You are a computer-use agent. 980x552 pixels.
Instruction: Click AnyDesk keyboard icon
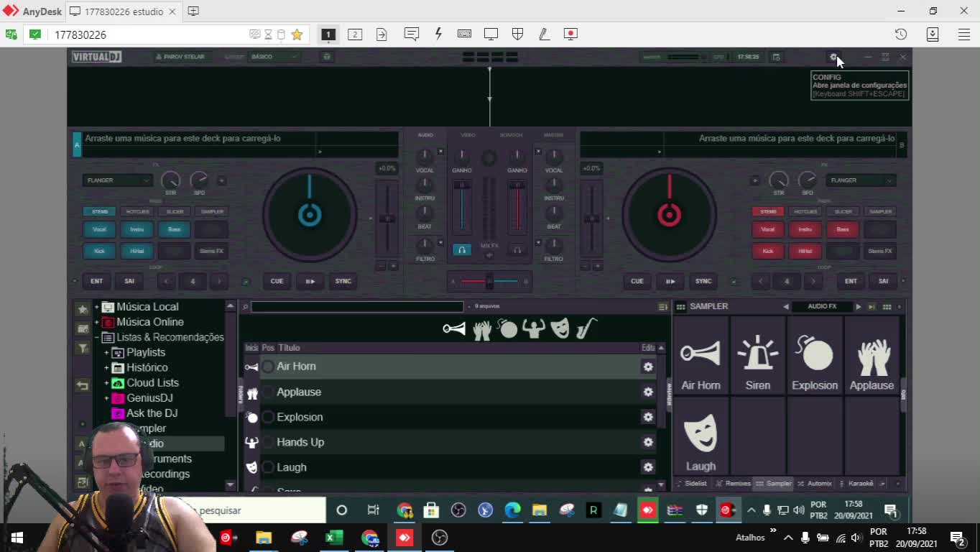click(x=464, y=34)
